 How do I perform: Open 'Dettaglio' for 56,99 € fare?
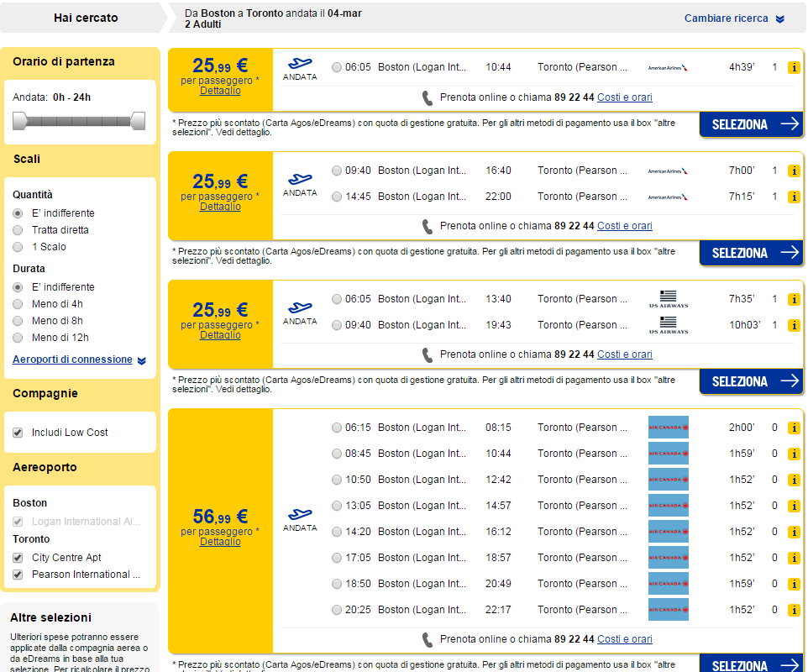coord(220,542)
